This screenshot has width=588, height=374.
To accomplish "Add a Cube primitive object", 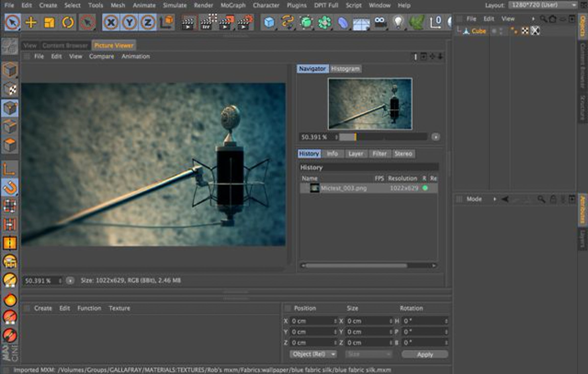I will pos(269,23).
